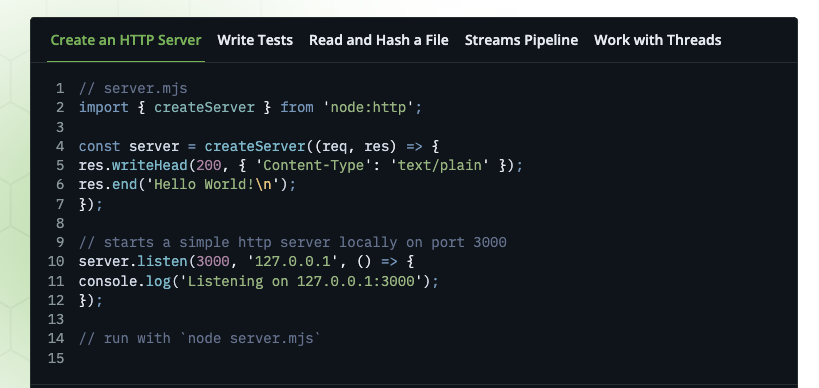Click line number 13

coord(56,319)
